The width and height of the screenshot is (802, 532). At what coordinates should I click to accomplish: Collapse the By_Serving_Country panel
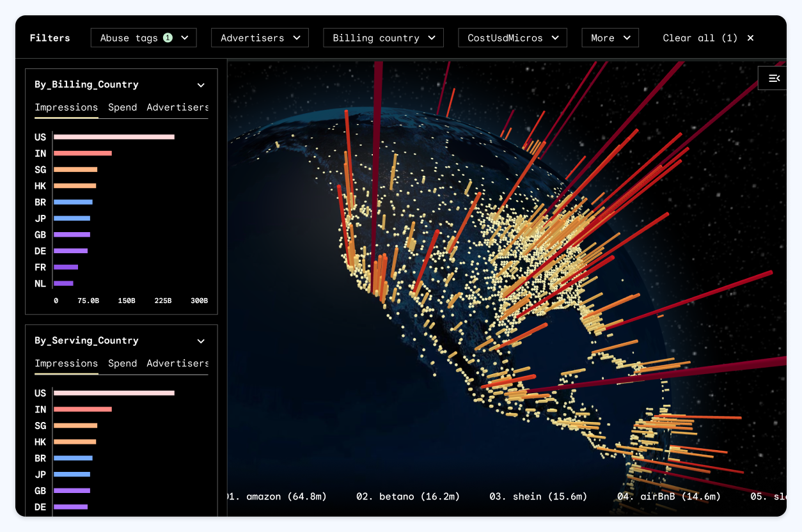click(200, 341)
